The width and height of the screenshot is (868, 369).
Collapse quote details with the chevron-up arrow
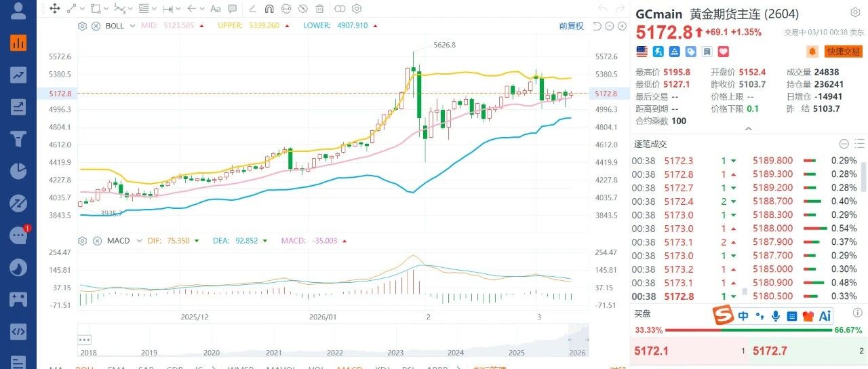tap(749, 128)
